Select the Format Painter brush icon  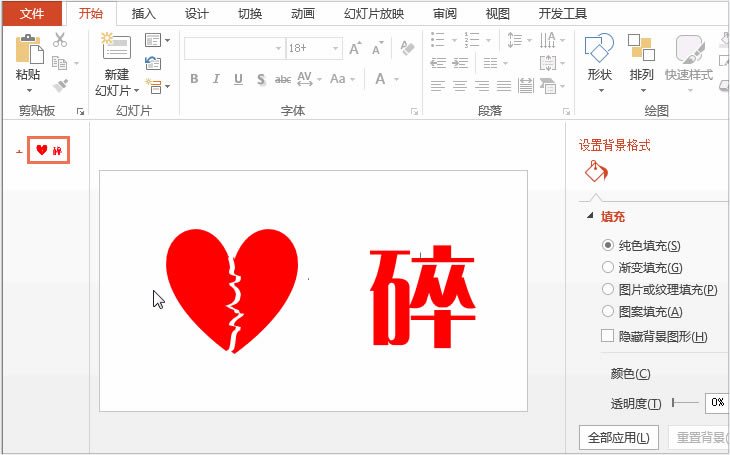click(60, 85)
